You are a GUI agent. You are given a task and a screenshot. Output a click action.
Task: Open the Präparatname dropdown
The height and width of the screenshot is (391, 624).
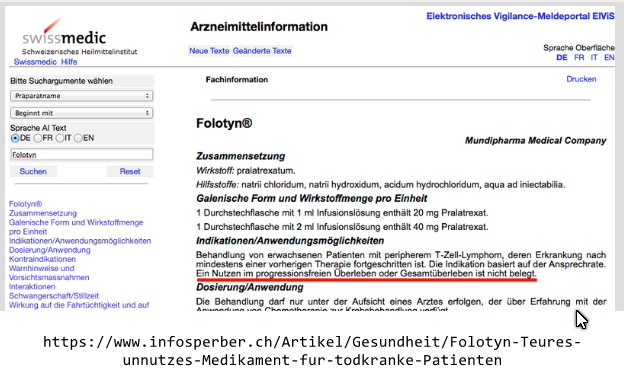click(81, 96)
